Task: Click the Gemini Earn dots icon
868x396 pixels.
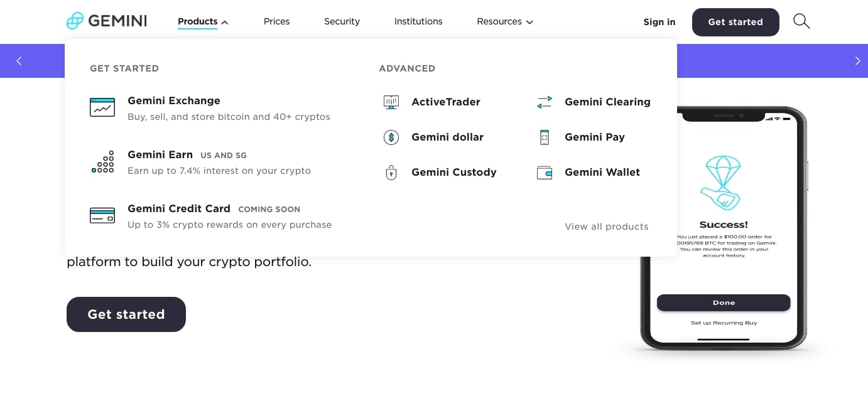Action: click(102, 162)
